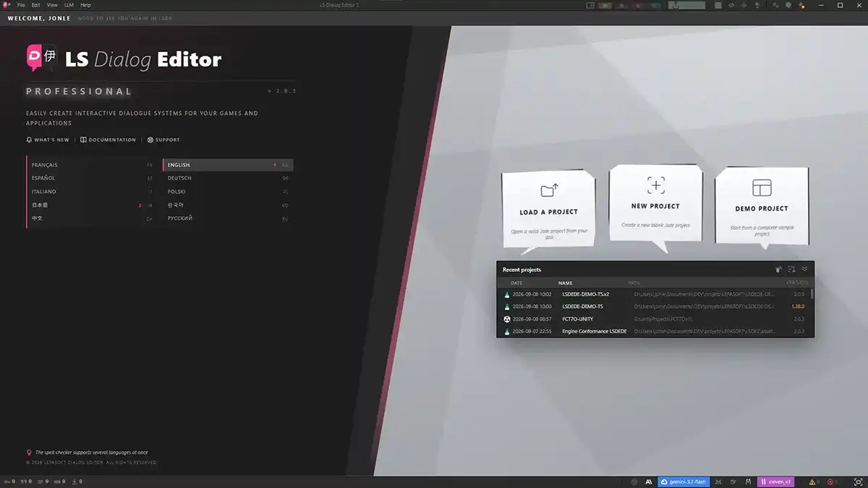This screenshot has width=868, height=488.
Task: Open the File menu
Action: pyautogui.click(x=21, y=5)
